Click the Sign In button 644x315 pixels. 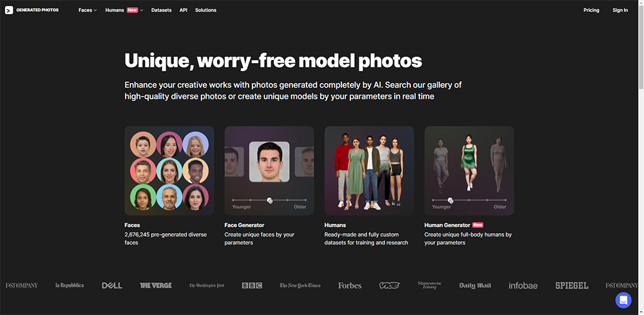pyautogui.click(x=620, y=10)
